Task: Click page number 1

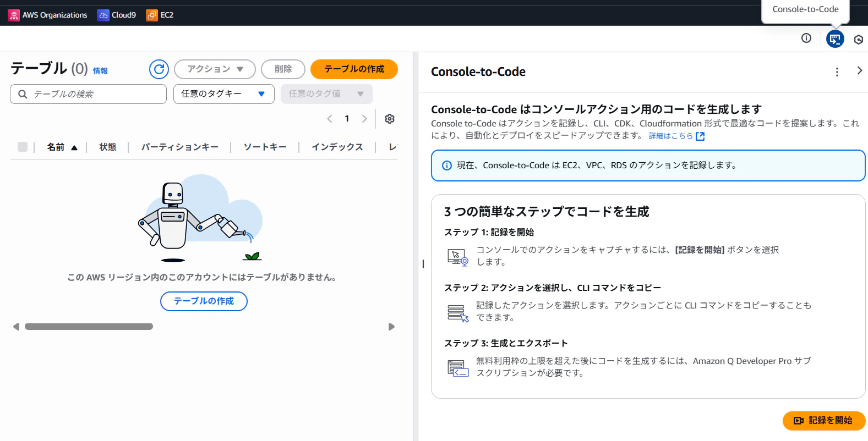Action: tap(347, 119)
